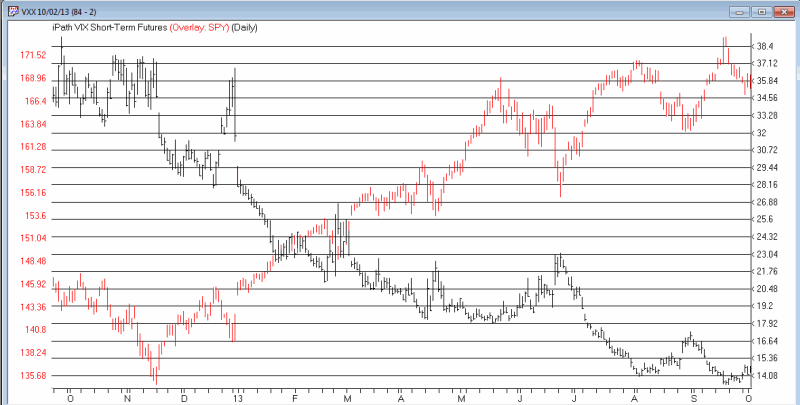Click the 30.72 right axis value
This screenshot has height=405, width=800.
click(x=767, y=150)
